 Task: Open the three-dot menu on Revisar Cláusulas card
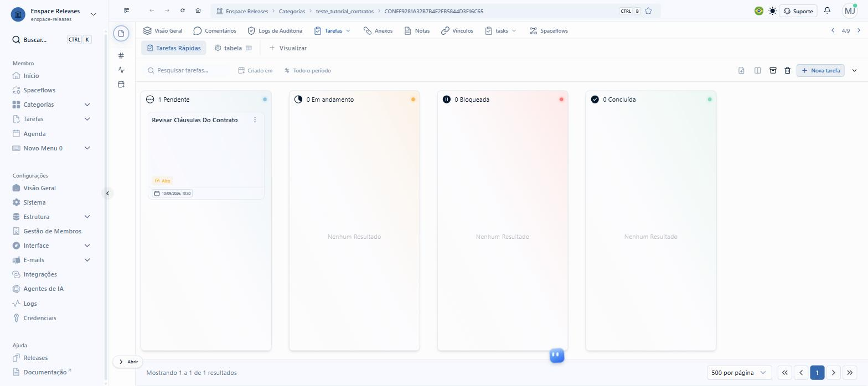tap(255, 120)
